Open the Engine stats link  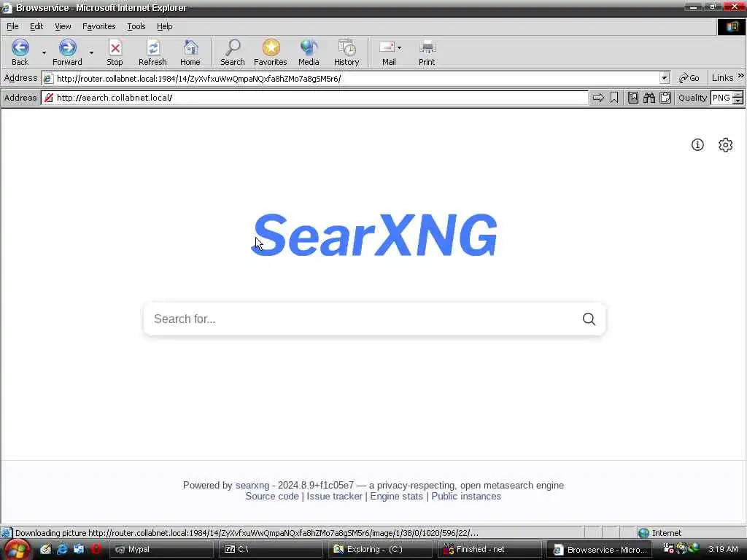pos(396,496)
